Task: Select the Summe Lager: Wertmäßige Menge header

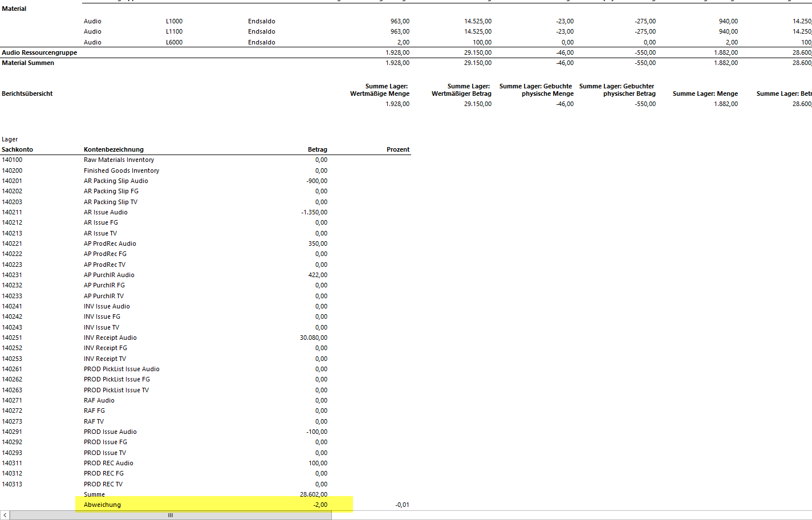Action: (x=380, y=90)
